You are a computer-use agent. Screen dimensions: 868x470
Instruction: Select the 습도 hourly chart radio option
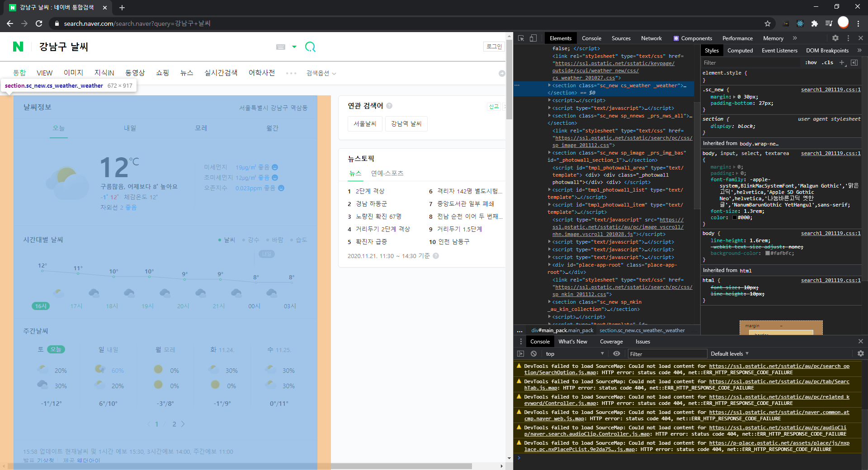point(298,240)
